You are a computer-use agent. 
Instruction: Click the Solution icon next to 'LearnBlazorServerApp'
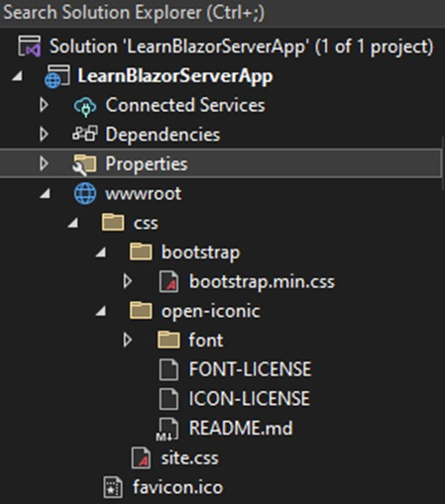[30, 47]
